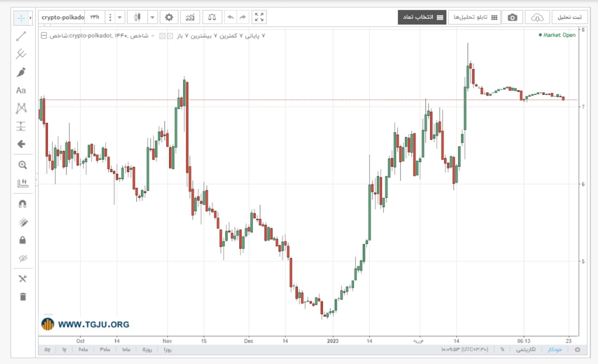The width and height of the screenshot is (598, 364).
Task: Click the left arrow back icon in sidebar
Action: tap(21, 144)
